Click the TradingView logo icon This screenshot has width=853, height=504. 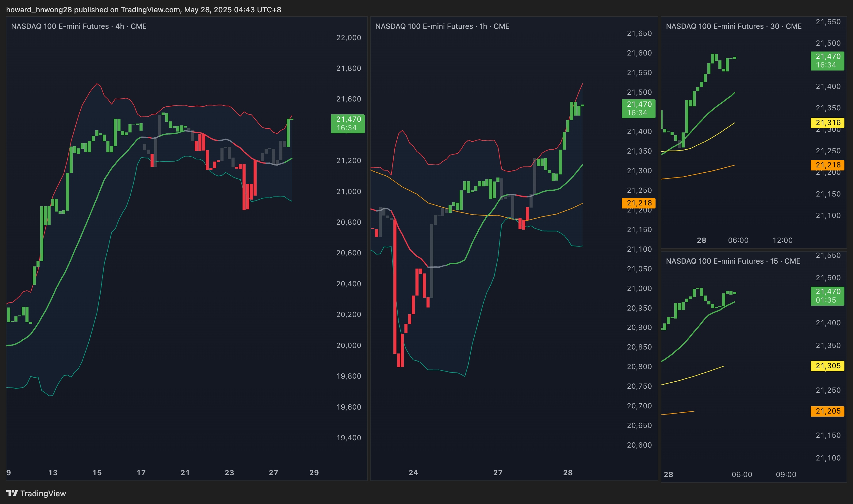(x=12, y=493)
